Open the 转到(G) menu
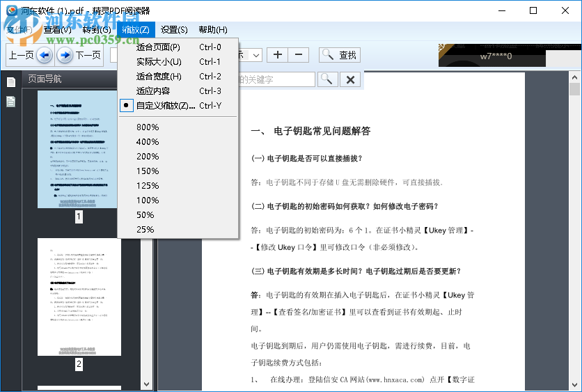This screenshot has width=582, height=392. pos(97,30)
